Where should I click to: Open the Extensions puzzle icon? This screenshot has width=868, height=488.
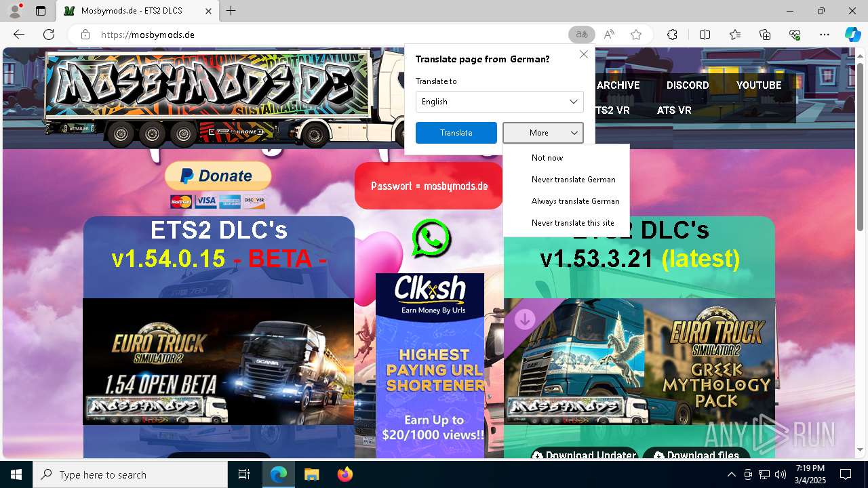click(x=672, y=35)
